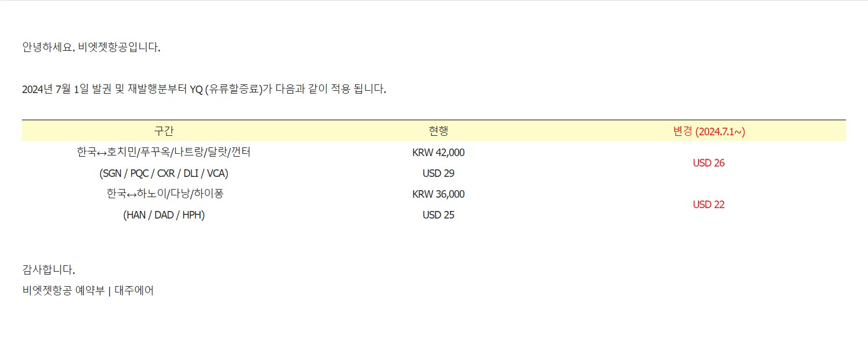This screenshot has height=337, width=868.
Task: Click the USD 29 current value
Action: pos(438,173)
